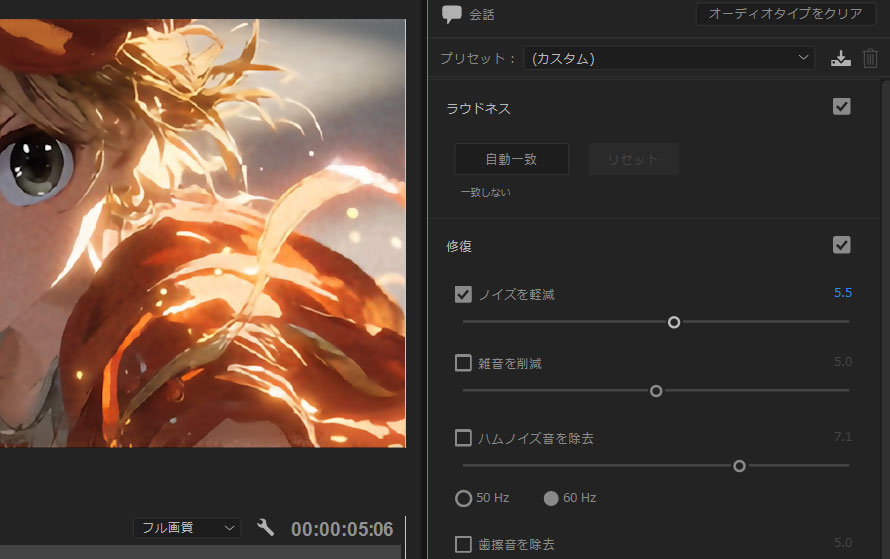
Task: Check ハムノイズ音を除去 option
Action: 463,437
